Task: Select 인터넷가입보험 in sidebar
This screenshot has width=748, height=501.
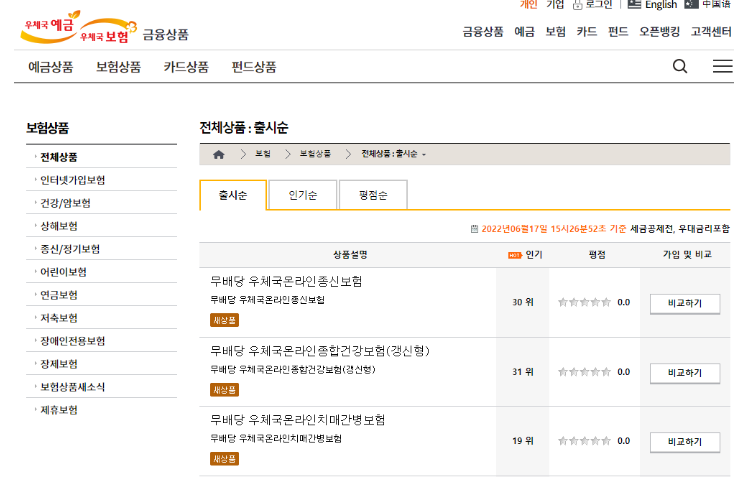Action: (x=73, y=180)
